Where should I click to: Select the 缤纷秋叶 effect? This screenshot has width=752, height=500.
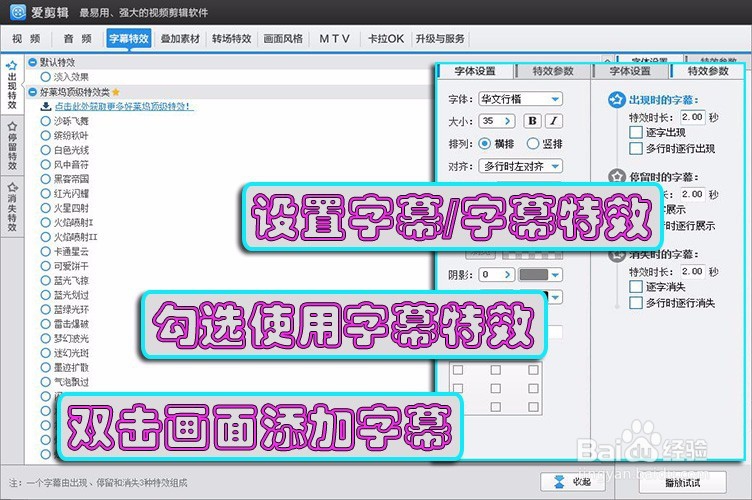tap(46, 136)
